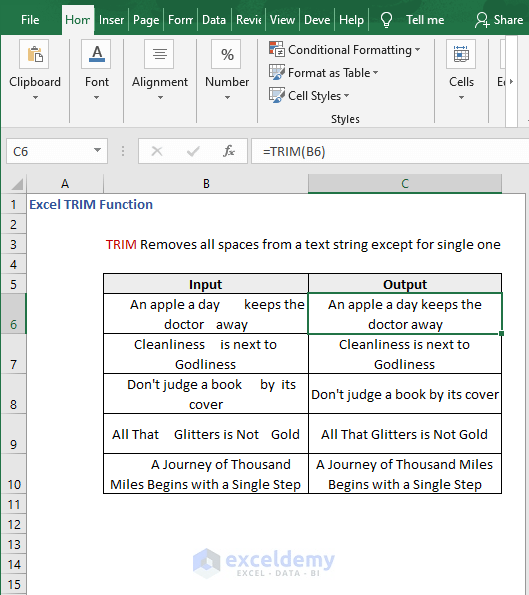Viewport: 529px width, 595px height.
Task: Switch to the View tab
Action: click(282, 20)
